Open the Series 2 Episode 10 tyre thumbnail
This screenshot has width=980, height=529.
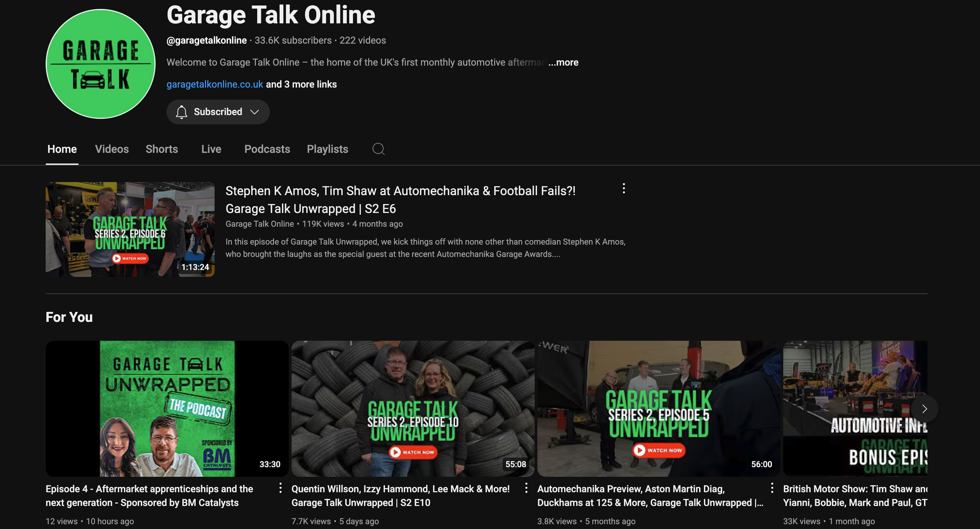(x=413, y=408)
